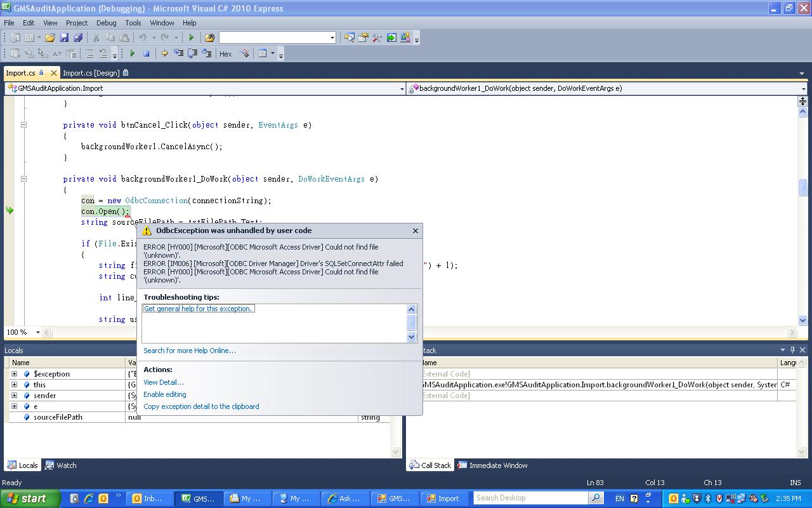The image size is (812, 508).
Task: Open the Properties Window toolbar icon
Action: (x=363, y=37)
